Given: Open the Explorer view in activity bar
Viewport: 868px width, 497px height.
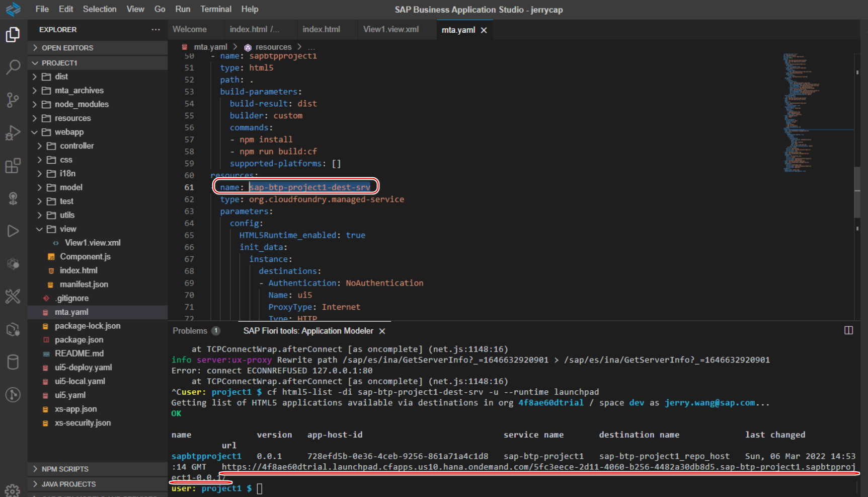Looking at the screenshot, I should click(13, 35).
